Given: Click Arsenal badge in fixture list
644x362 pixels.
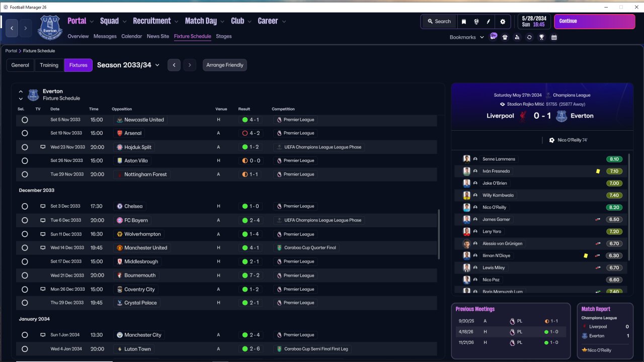Looking at the screenshot, I should tap(119, 133).
